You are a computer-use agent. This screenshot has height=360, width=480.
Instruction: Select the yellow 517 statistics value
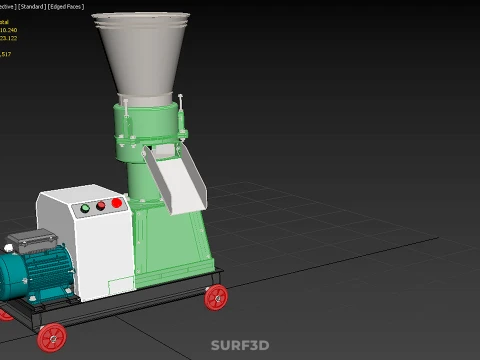pos(6,54)
